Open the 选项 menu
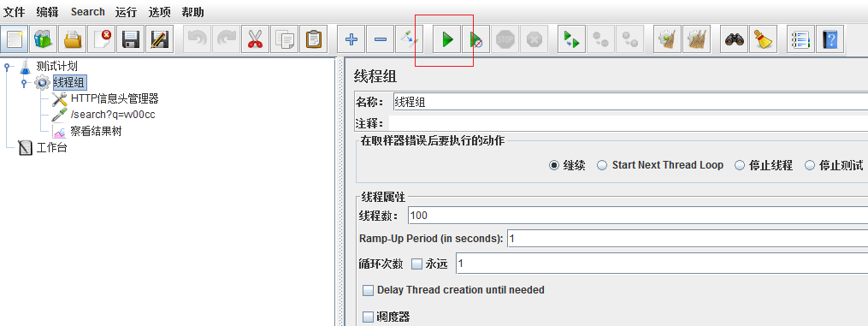The height and width of the screenshot is (326, 868). tap(159, 12)
